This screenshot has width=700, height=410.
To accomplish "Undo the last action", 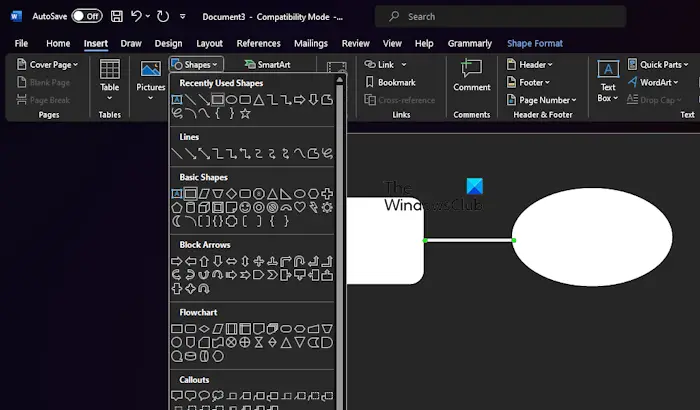I will pos(136,17).
